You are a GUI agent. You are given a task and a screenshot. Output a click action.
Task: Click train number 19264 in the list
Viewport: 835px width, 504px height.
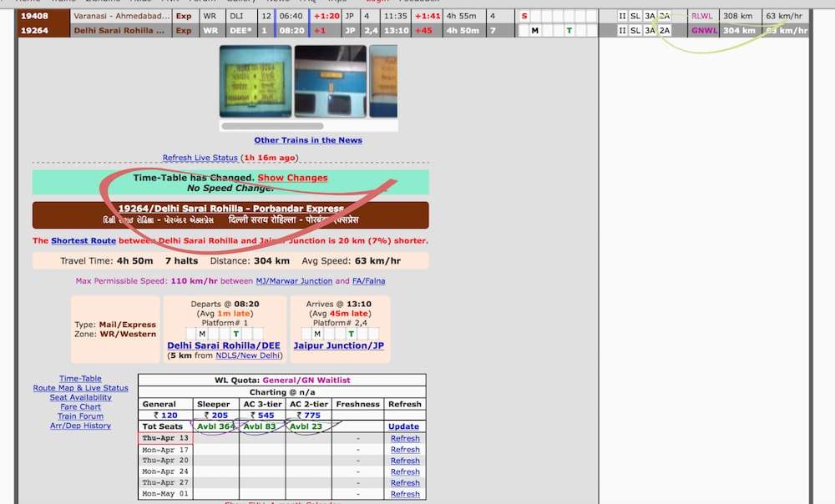pos(34,30)
